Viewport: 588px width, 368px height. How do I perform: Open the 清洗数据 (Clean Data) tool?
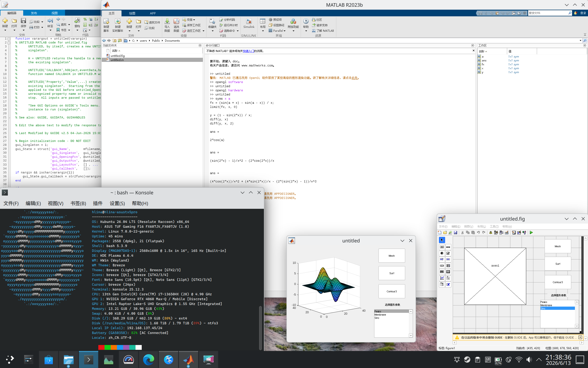click(176, 25)
